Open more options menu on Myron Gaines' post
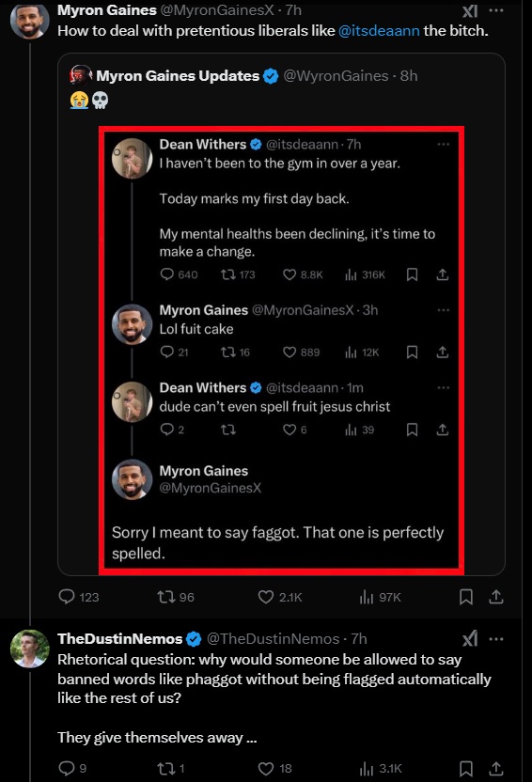The width and height of the screenshot is (532, 782). (x=496, y=10)
